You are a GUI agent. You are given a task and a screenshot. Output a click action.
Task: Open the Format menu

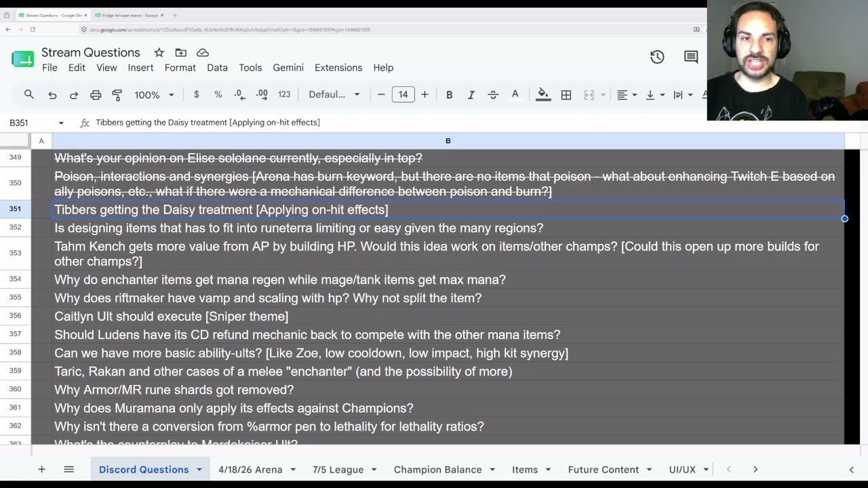click(x=180, y=68)
